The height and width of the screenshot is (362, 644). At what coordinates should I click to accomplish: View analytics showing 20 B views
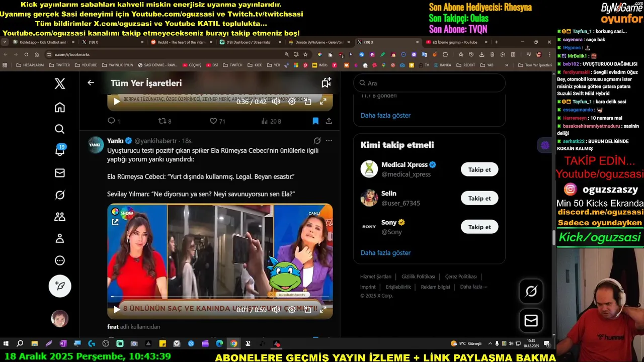pyautogui.click(x=271, y=121)
